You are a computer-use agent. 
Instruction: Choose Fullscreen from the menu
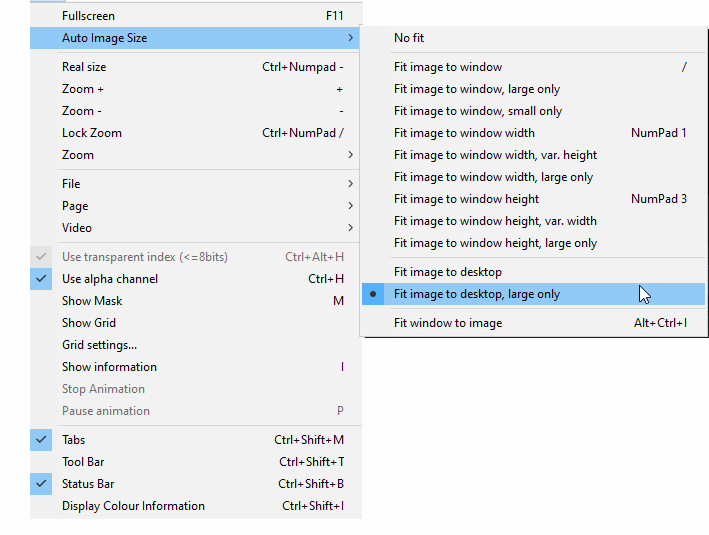88,16
